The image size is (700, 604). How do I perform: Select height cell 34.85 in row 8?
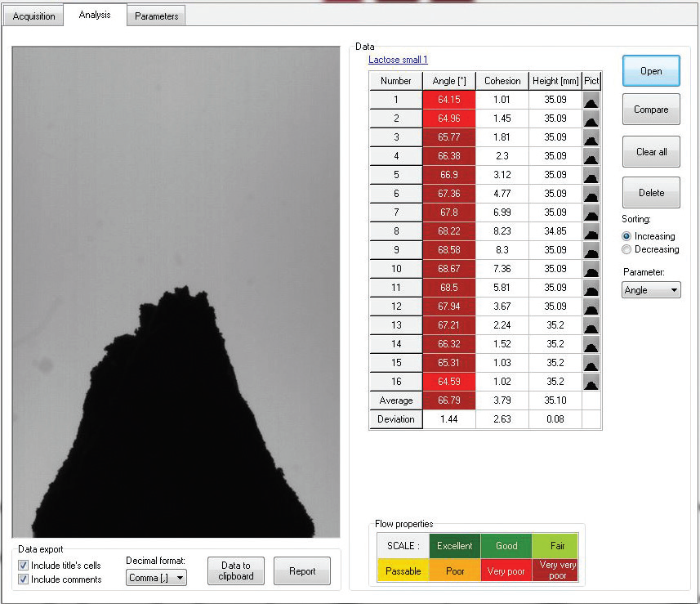(x=555, y=231)
